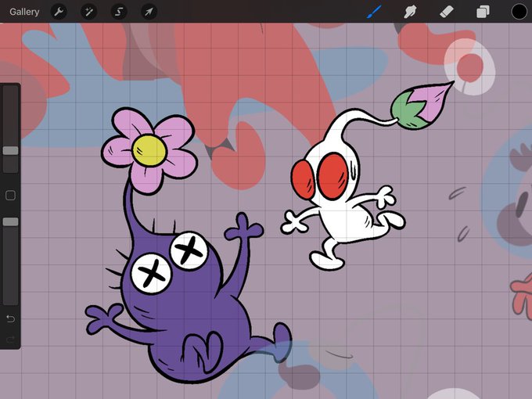The image size is (532, 399).
Task: Open the Adjustments magic wand menu
Action: 89,12
